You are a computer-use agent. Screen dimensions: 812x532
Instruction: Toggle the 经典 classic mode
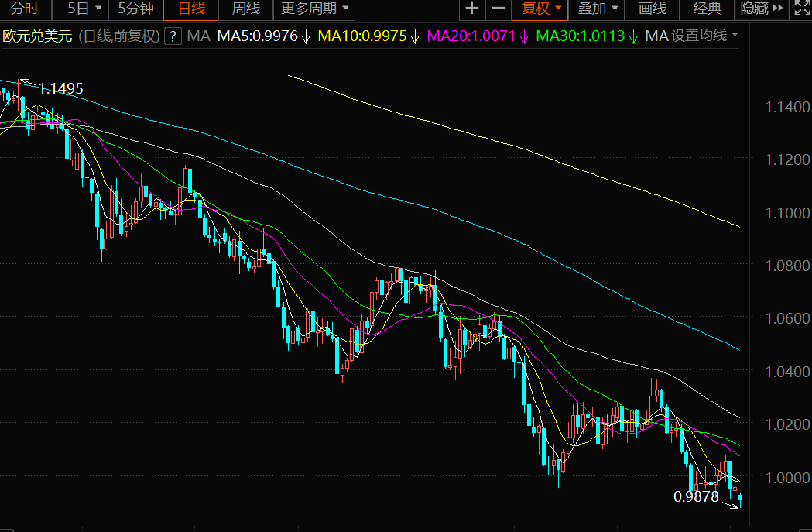(x=707, y=9)
